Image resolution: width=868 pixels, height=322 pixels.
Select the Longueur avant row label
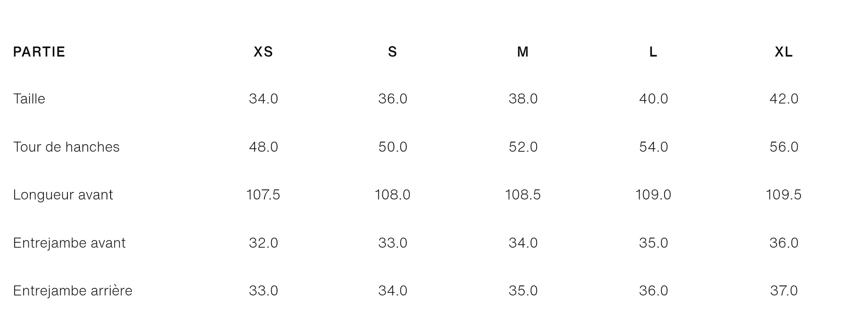tap(63, 195)
